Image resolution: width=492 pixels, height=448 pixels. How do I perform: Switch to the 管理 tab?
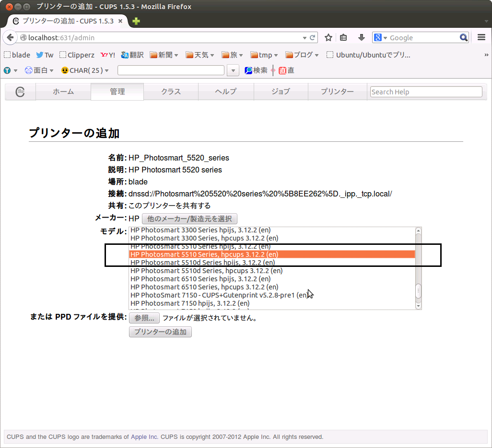pos(117,92)
